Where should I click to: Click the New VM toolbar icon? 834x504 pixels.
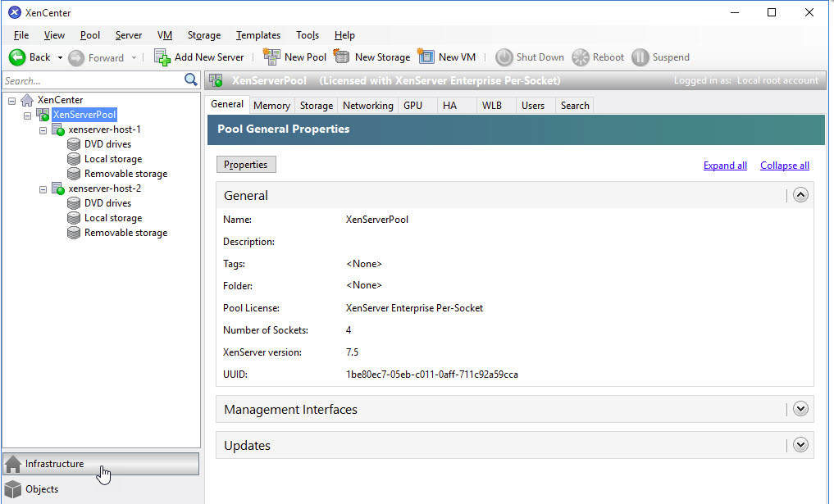(x=426, y=56)
